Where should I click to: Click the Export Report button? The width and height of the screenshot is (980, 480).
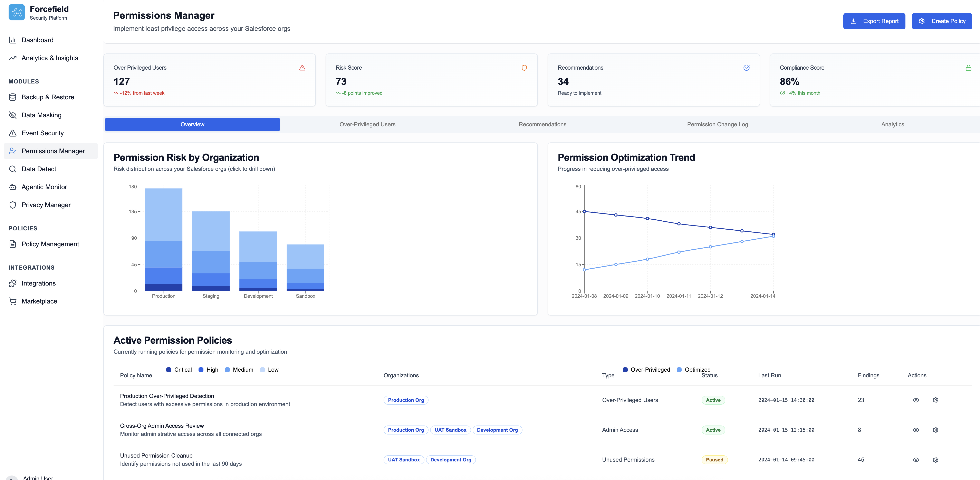click(x=874, y=21)
